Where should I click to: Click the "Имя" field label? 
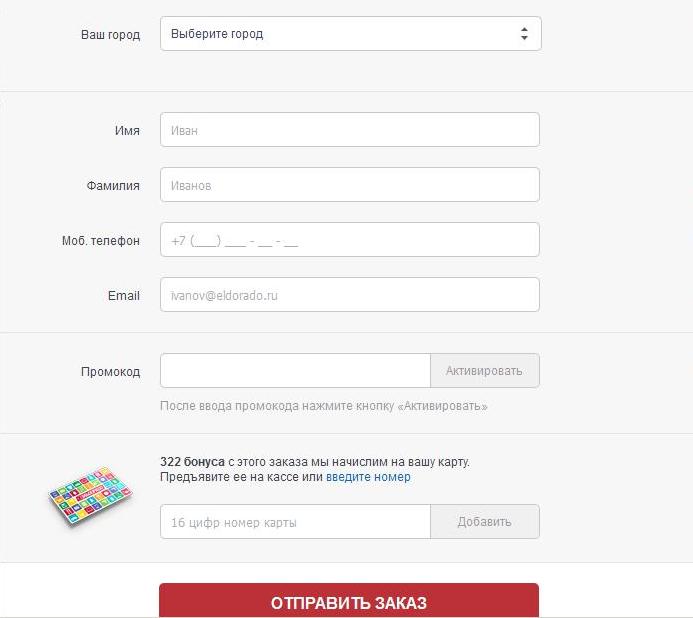click(127, 130)
